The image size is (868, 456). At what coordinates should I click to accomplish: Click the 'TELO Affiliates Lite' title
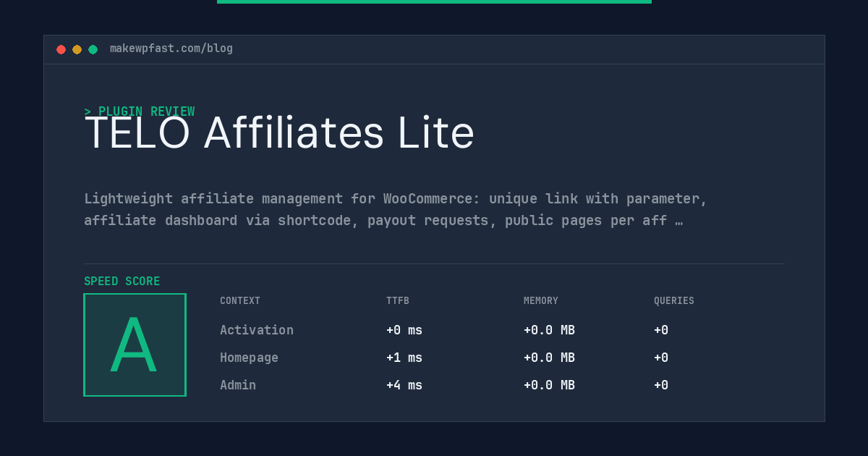click(x=279, y=133)
